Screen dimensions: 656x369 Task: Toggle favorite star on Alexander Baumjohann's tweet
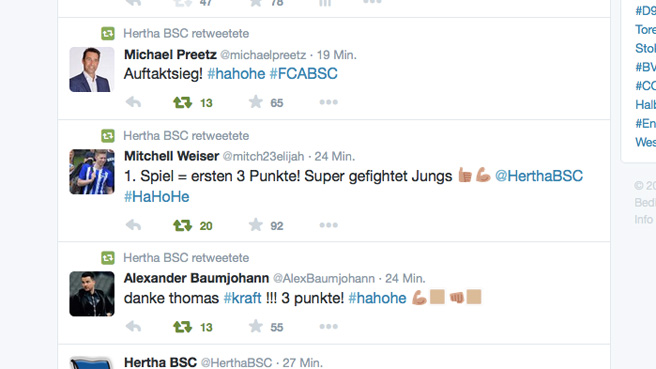point(256,326)
